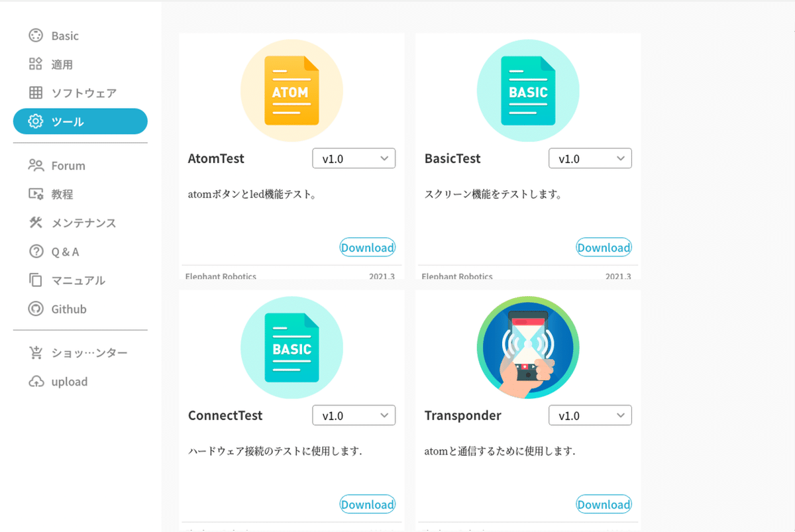
Task: Click the Transponder phone illustration
Action: tap(528, 347)
